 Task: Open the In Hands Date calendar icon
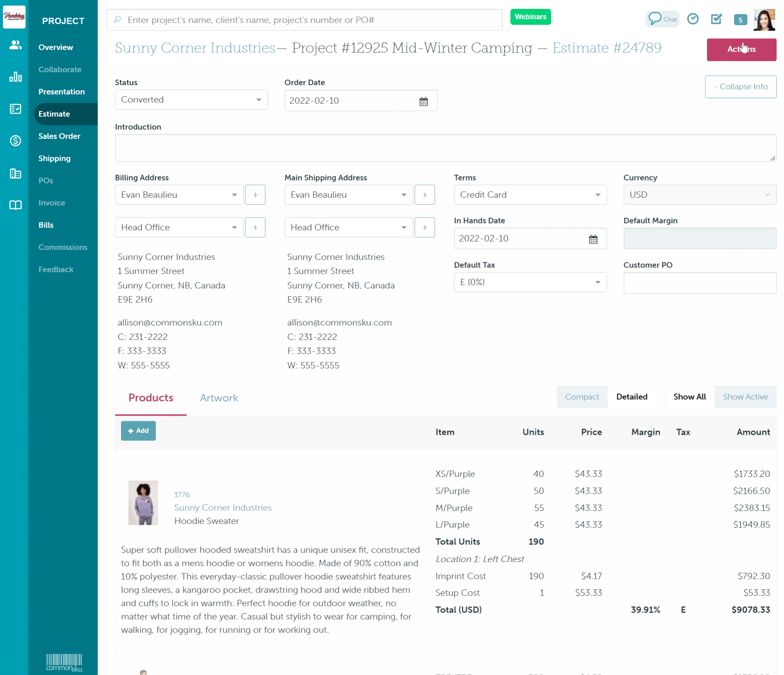pyautogui.click(x=593, y=239)
